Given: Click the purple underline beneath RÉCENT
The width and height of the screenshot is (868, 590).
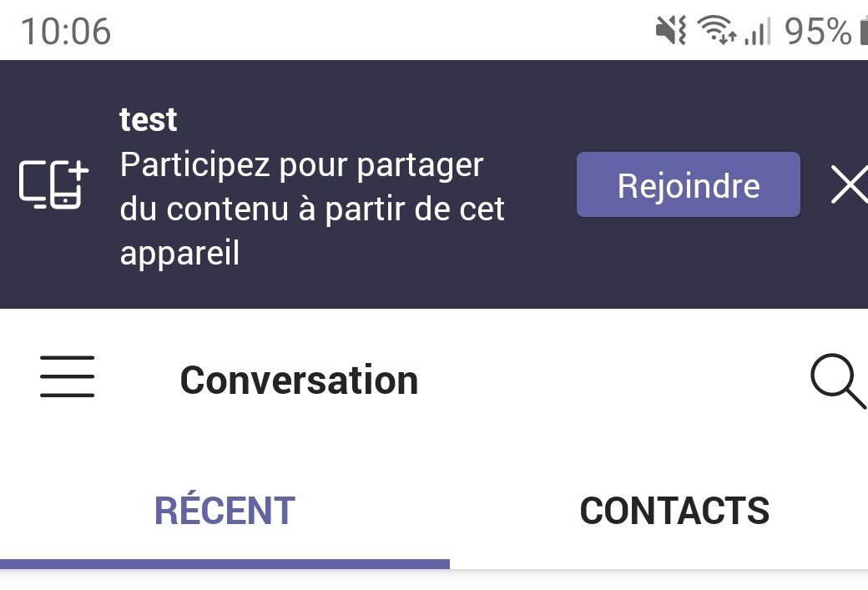Looking at the screenshot, I should point(225,564).
